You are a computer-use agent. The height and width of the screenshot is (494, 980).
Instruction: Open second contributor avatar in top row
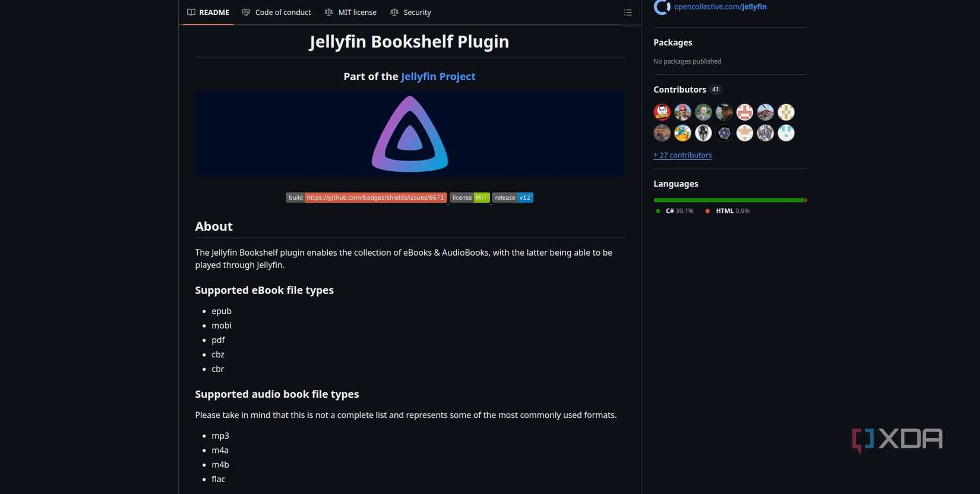(682, 112)
